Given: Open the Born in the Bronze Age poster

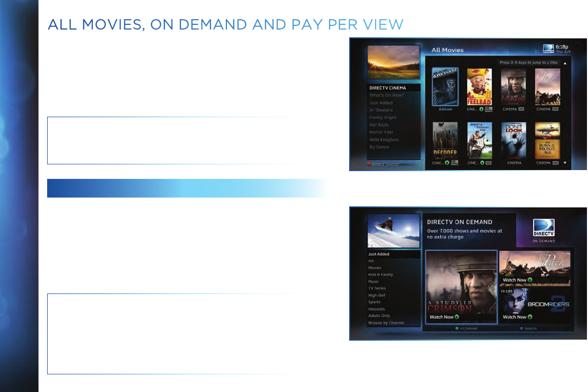Looking at the screenshot, I should (548, 141).
